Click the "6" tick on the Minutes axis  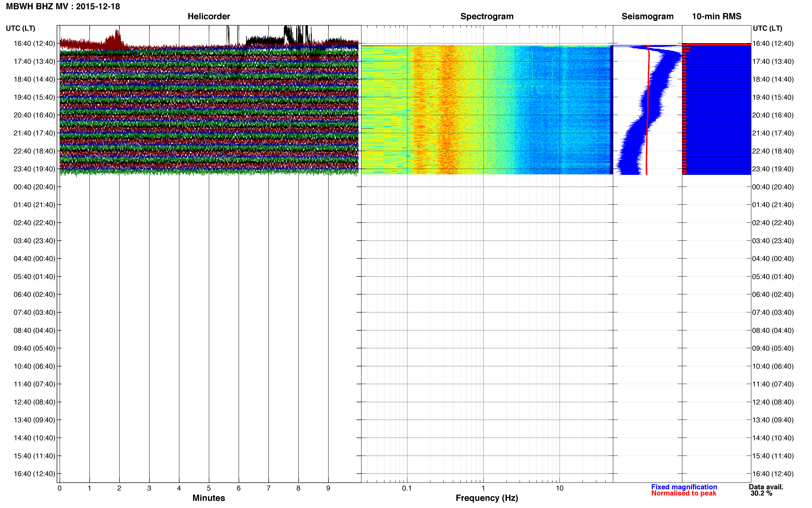[x=239, y=488]
